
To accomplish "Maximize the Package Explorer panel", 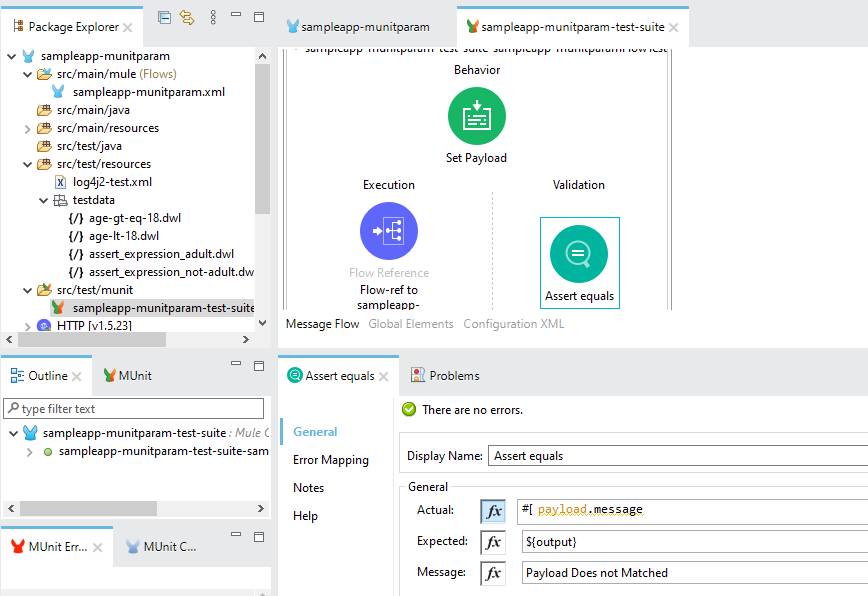I will tap(259, 17).
